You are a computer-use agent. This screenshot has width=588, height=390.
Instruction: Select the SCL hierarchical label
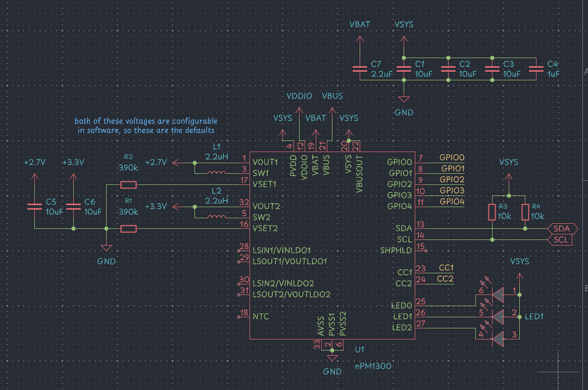pyautogui.click(x=560, y=239)
